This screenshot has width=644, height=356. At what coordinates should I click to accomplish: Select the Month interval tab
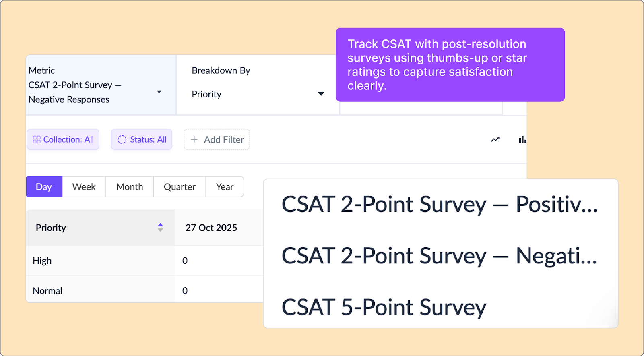click(130, 186)
